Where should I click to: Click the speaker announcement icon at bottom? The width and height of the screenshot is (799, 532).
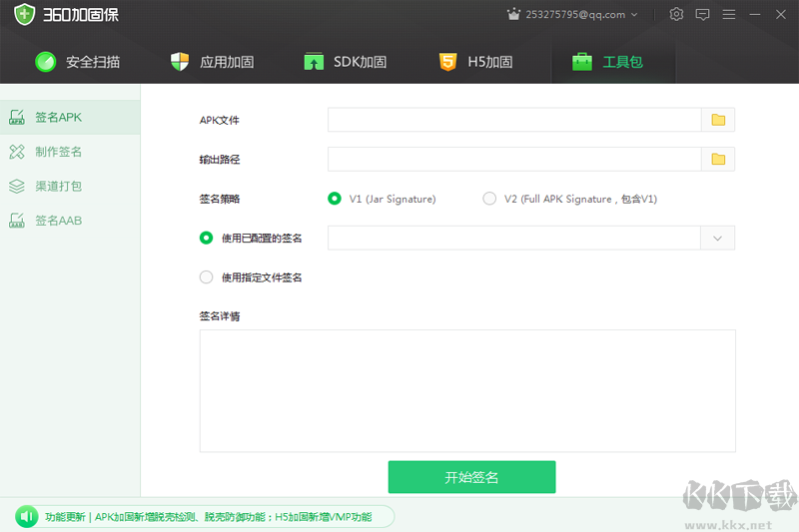click(26, 517)
